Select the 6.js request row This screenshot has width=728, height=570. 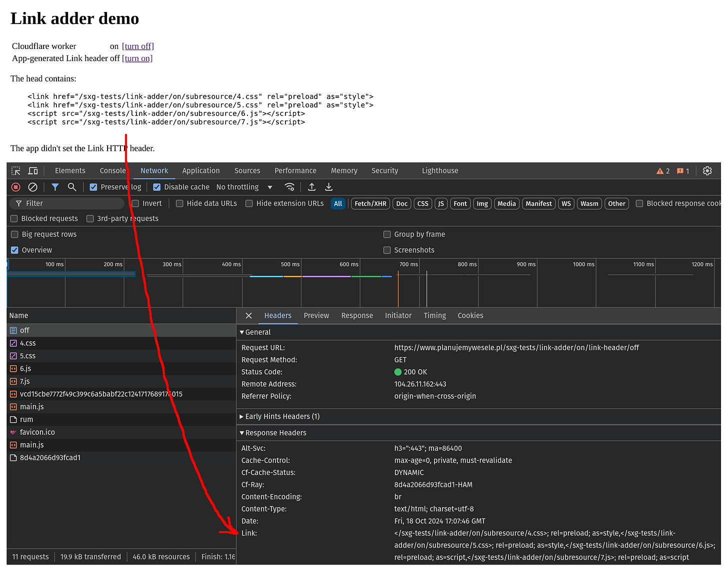[x=121, y=369]
